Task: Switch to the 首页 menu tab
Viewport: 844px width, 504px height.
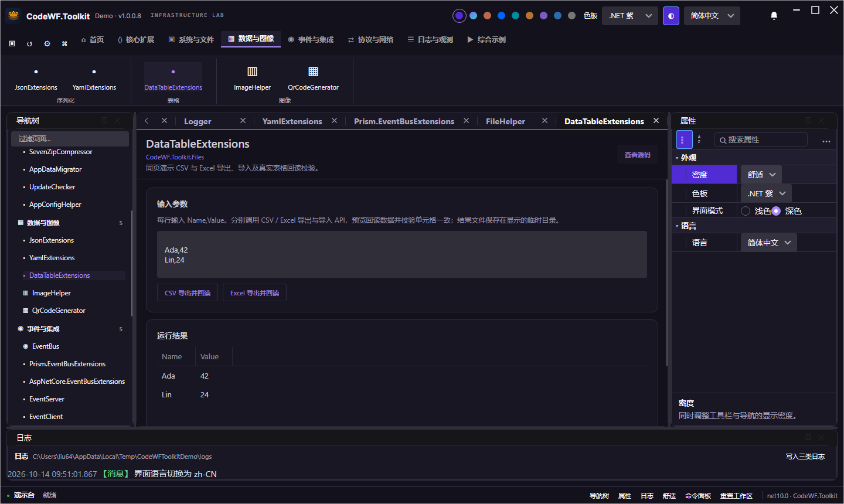Action: click(x=93, y=40)
